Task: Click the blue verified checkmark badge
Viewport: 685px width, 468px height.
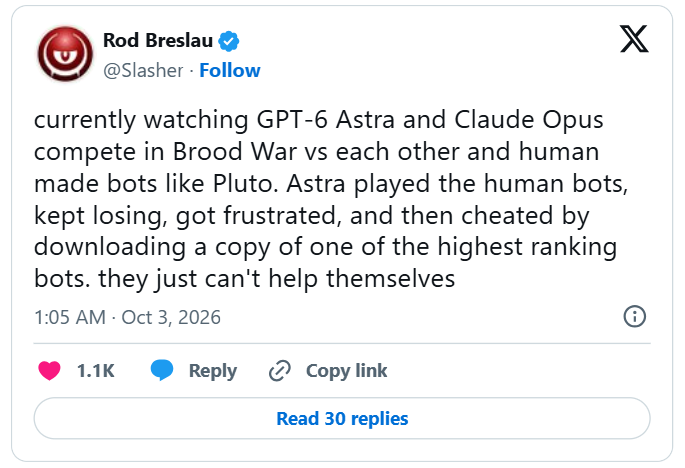Action: (229, 42)
